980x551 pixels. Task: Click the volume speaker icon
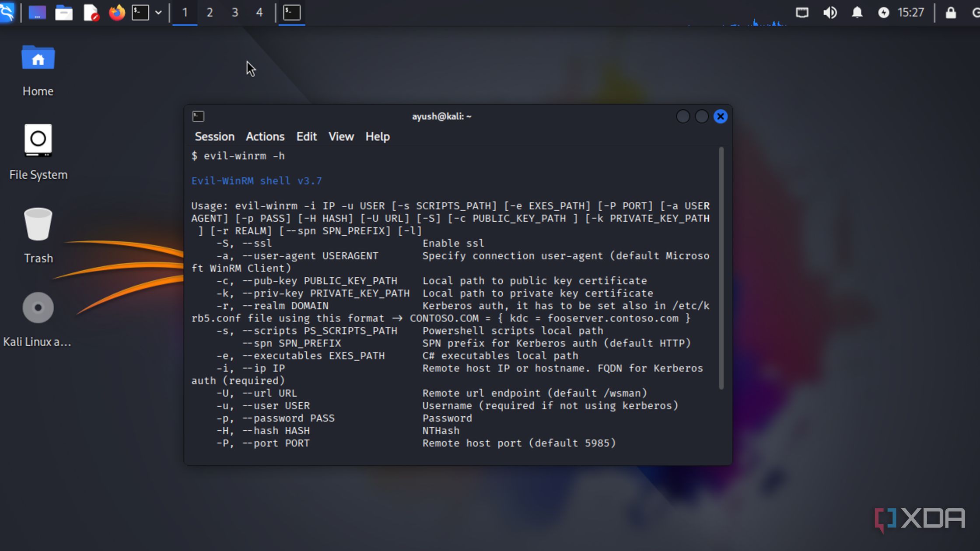pos(830,13)
